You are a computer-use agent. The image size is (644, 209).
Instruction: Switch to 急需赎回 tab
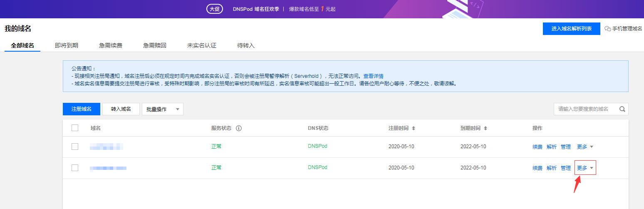coord(155,45)
